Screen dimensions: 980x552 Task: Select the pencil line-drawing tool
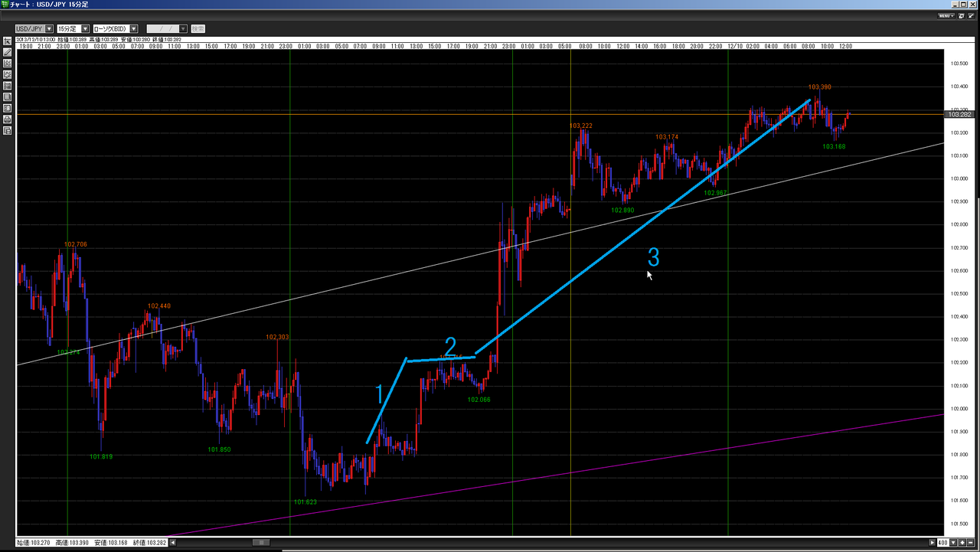8,52
